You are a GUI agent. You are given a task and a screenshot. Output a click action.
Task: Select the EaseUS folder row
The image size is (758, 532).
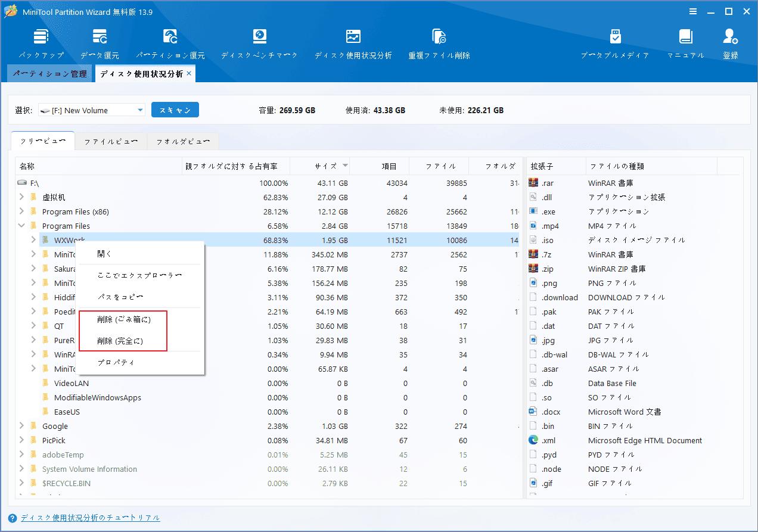click(267, 412)
